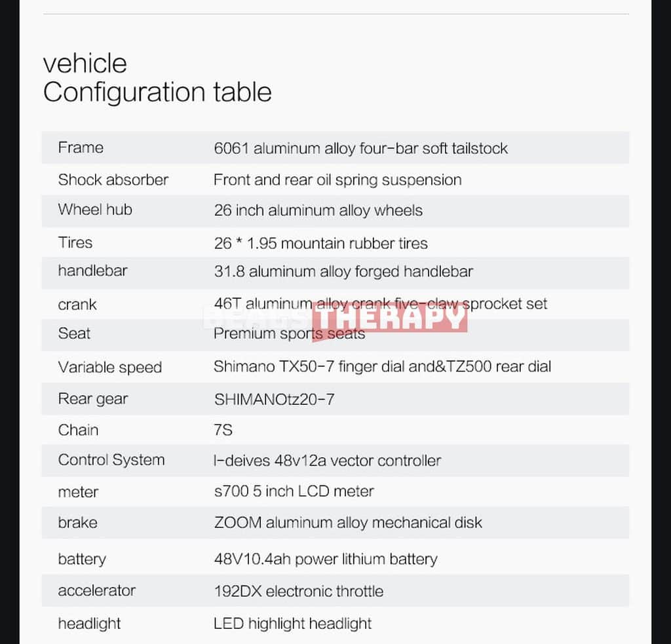
Task: Click '48V10.4ah power lithium battery' value
Action: click(x=326, y=559)
